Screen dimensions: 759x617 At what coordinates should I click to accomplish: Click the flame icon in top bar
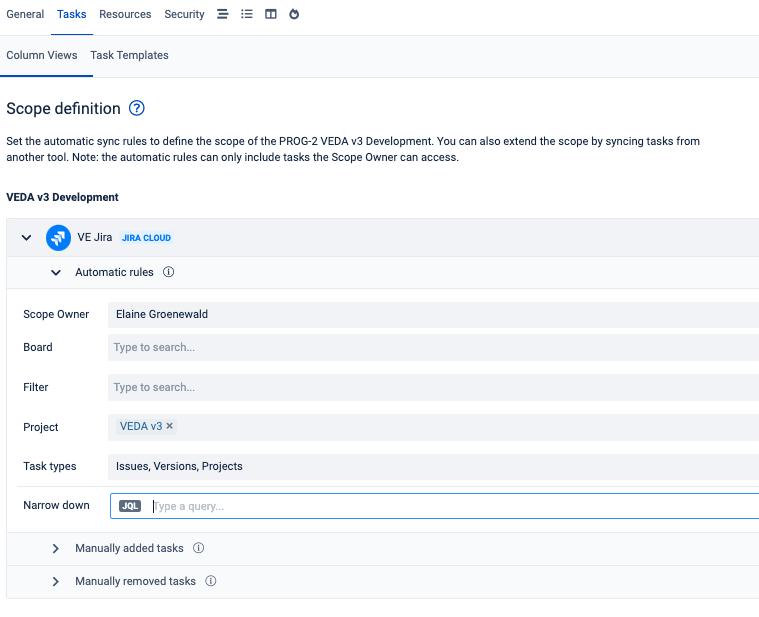click(x=294, y=14)
